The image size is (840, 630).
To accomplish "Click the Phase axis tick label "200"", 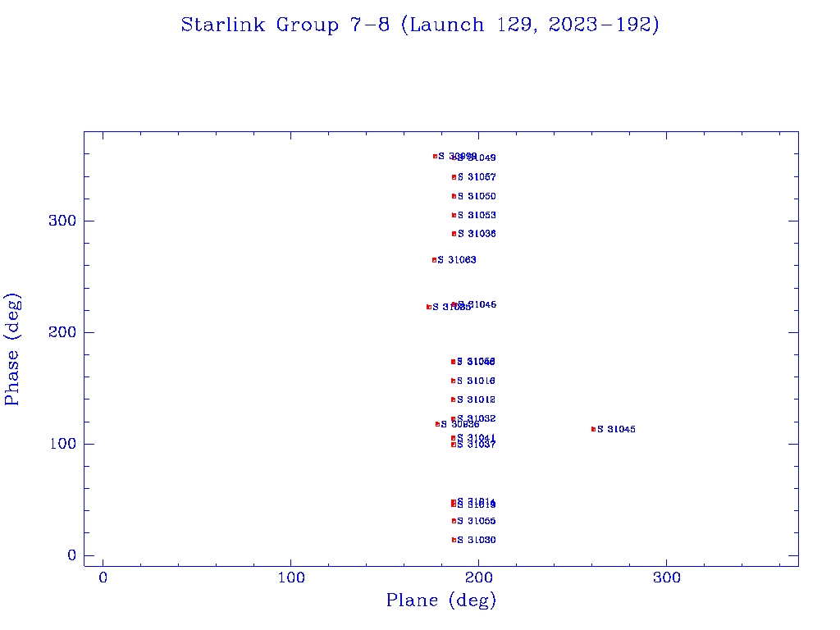I will pyautogui.click(x=62, y=333).
